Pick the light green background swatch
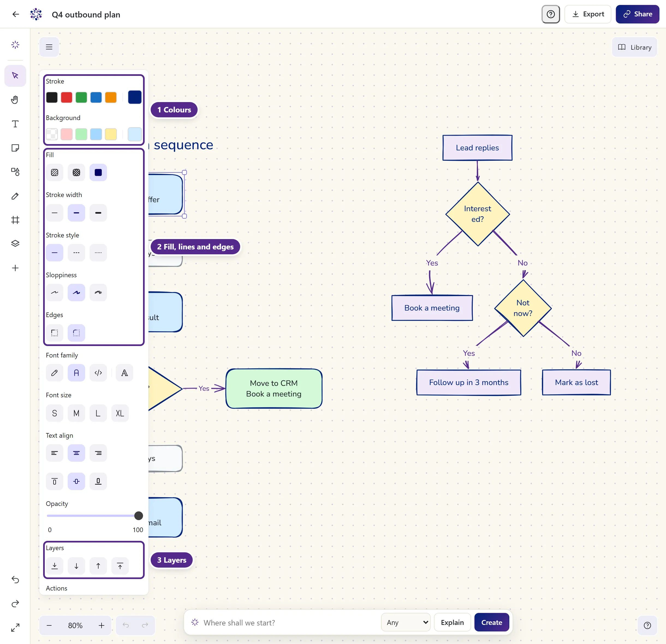Viewport: 666px width, 644px height. point(81,134)
